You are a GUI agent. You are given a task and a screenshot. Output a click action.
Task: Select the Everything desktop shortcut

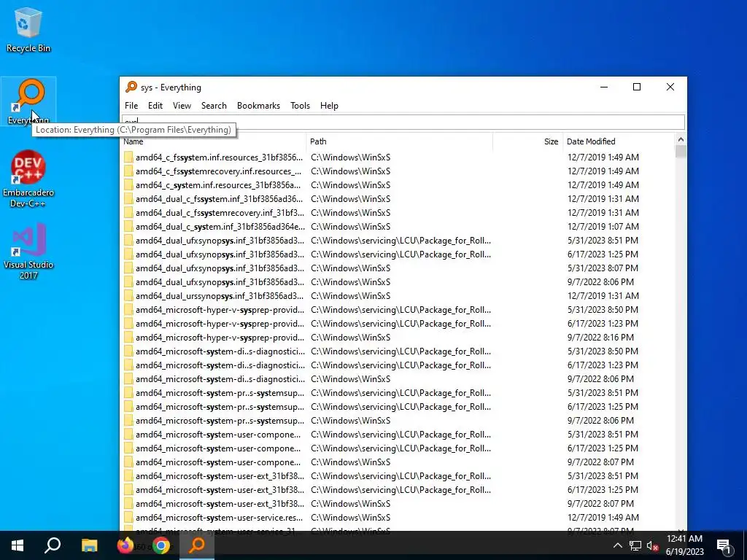tap(28, 101)
